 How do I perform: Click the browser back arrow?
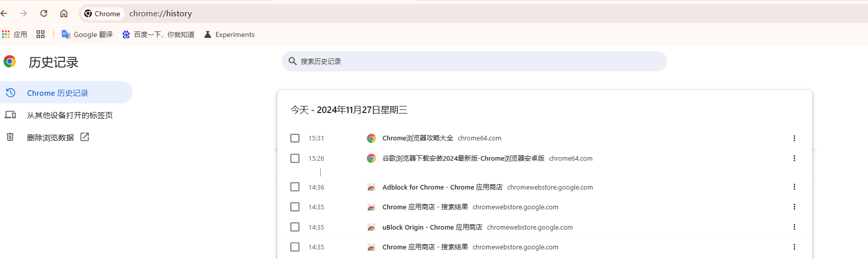coord(4,14)
